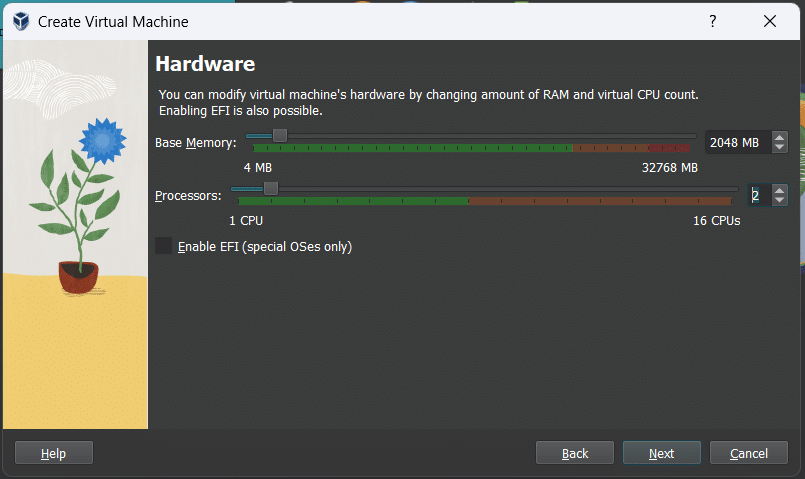
Task: Click the VirtualBox cube icon in title bar
Action: pyautogui.click(x=20, y=21)
